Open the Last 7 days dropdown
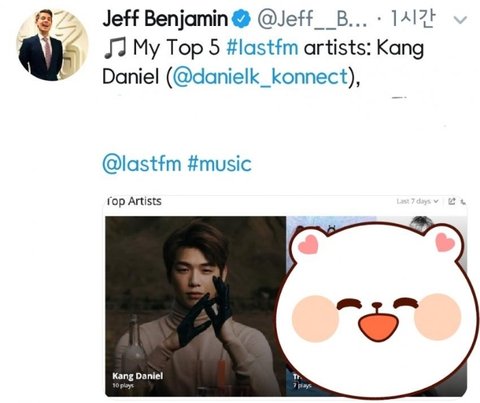The height and width of the screenshot is (403, 480). [417, 201]
